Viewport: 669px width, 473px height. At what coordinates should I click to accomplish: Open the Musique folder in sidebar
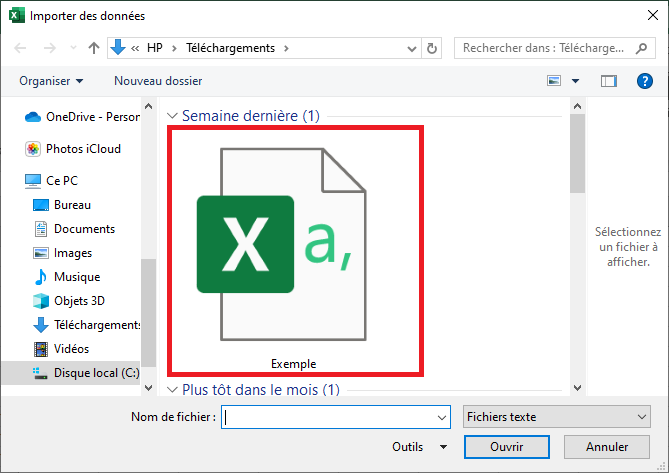pos(67,277)
